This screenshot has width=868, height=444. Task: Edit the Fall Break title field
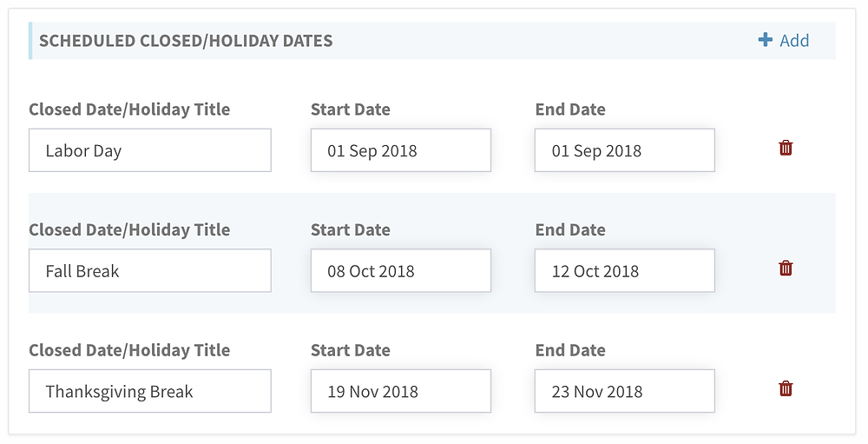[x=150, y=270]
